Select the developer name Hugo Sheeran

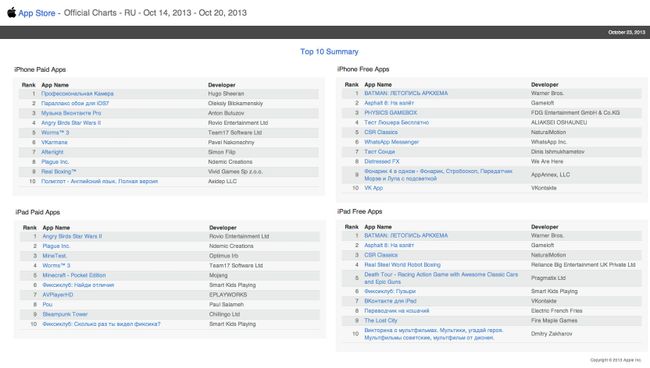pyautogui.click(x=226, y=94)
